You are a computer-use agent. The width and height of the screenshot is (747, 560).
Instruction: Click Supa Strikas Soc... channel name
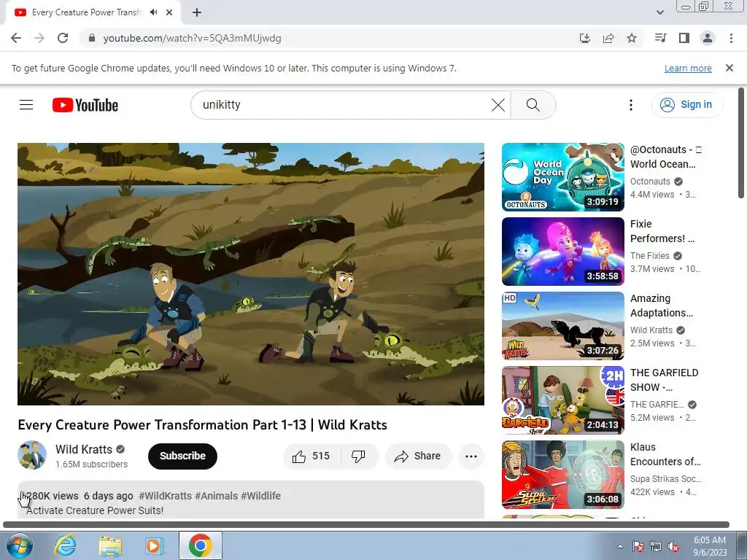665,478
